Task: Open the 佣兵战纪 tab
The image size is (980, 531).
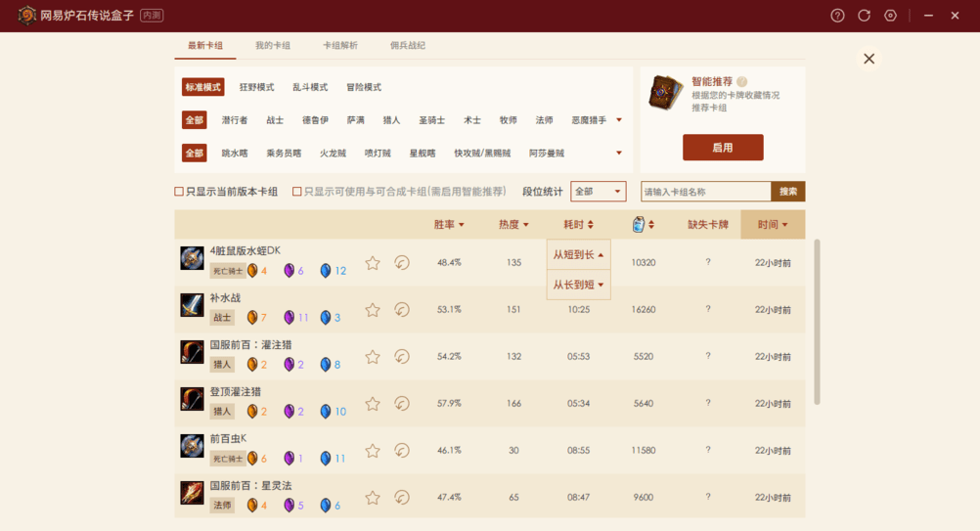Action: [407, 46]
